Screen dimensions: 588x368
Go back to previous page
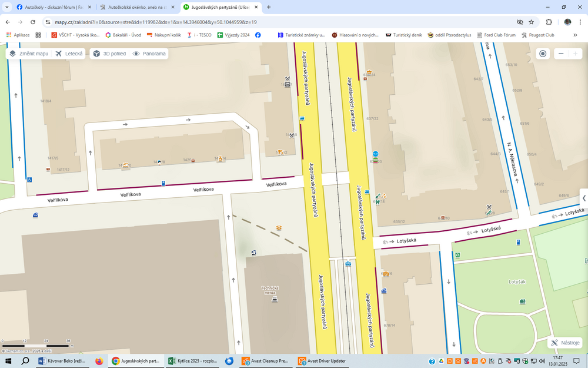point(8,22)
